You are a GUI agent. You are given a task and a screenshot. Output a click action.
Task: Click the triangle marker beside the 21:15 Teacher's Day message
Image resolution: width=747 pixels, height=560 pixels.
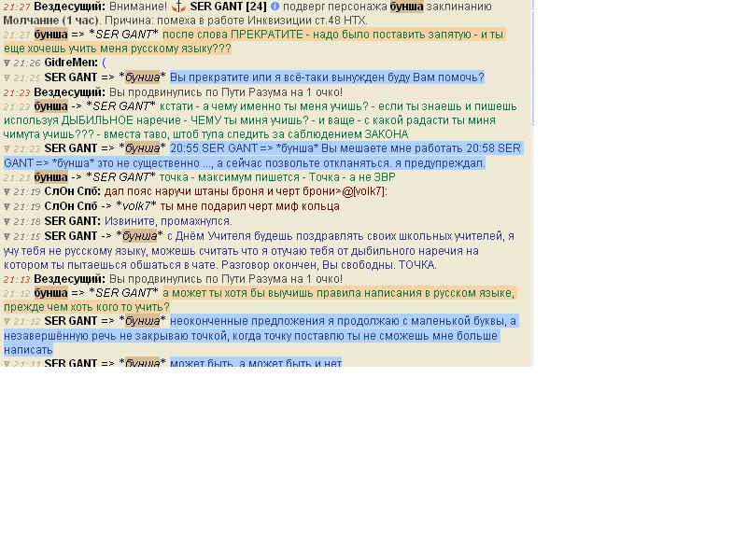pos(7,237)
